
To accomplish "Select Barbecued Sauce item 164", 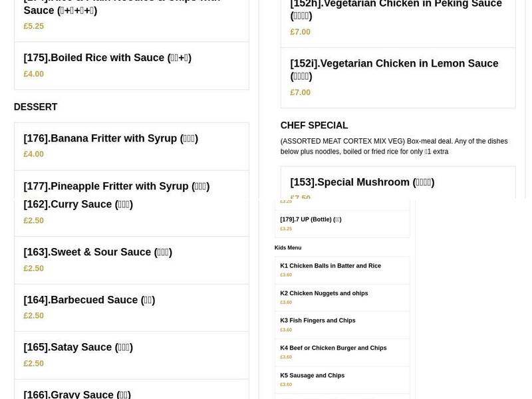I will [89, 300].
